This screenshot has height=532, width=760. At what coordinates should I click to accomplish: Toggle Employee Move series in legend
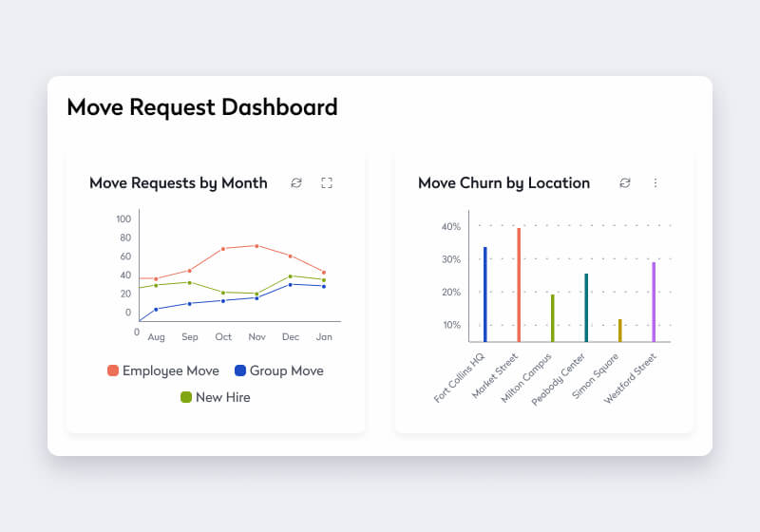coord(171,370)
